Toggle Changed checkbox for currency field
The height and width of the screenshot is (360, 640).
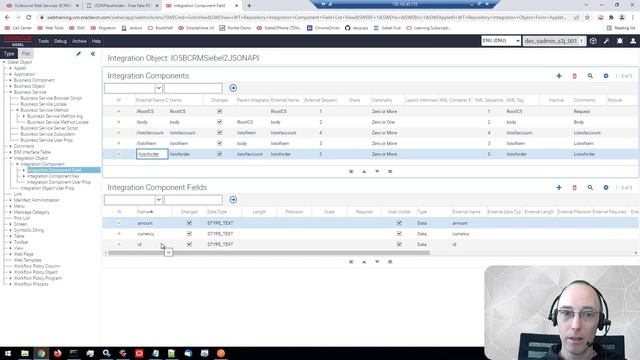pos(189,233)
